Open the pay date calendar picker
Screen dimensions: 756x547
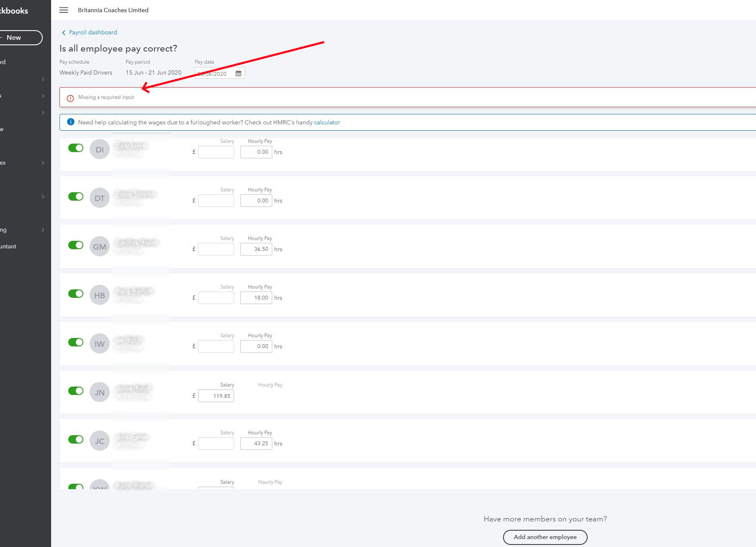tap(238, 73)
